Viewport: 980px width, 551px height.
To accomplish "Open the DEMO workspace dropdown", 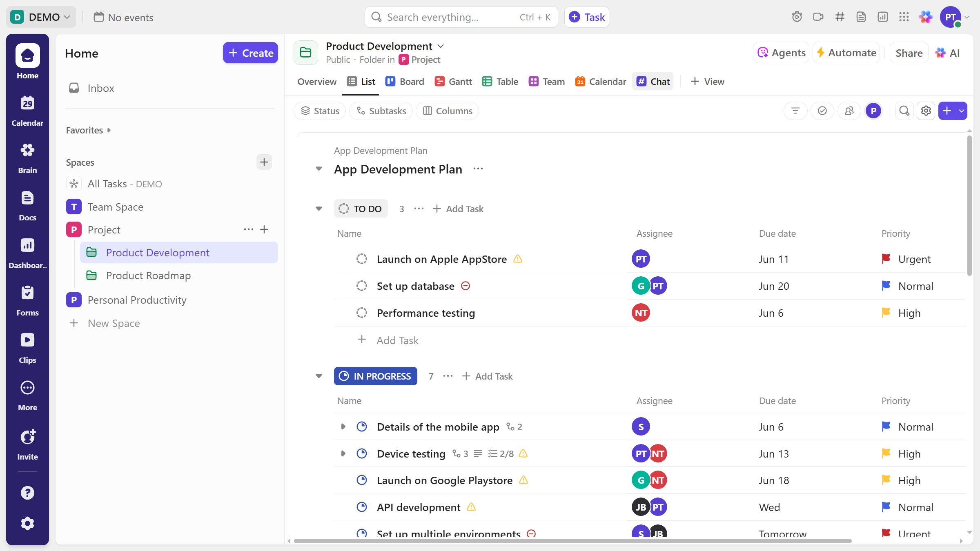I will click(x=41, y=17).
